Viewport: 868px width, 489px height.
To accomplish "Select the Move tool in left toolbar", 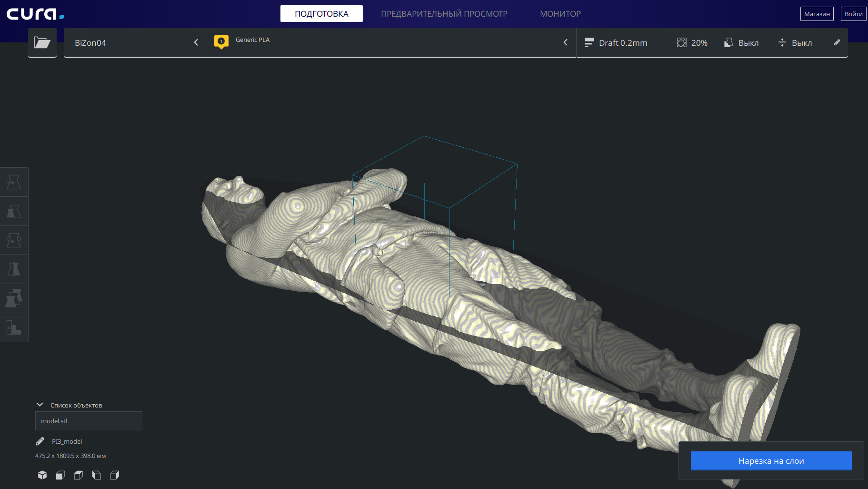I will pyautogui.click(x=14, y=182).
